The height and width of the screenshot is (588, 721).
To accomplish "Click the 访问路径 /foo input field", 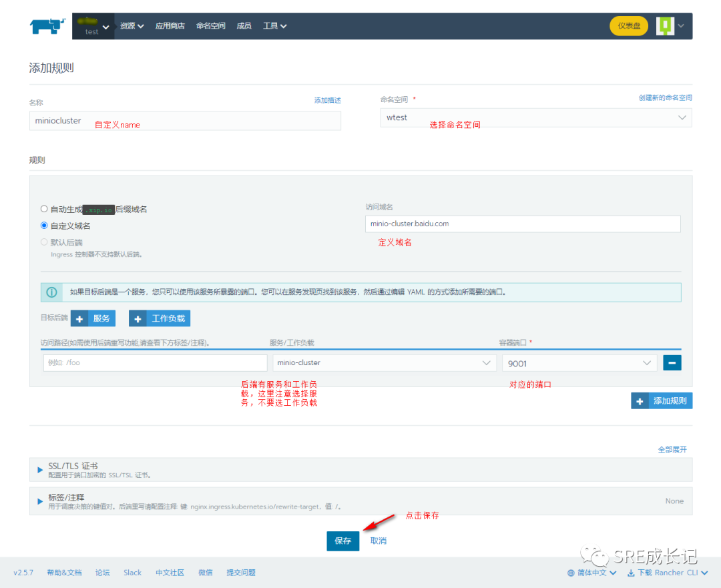I will pos(155,362).
